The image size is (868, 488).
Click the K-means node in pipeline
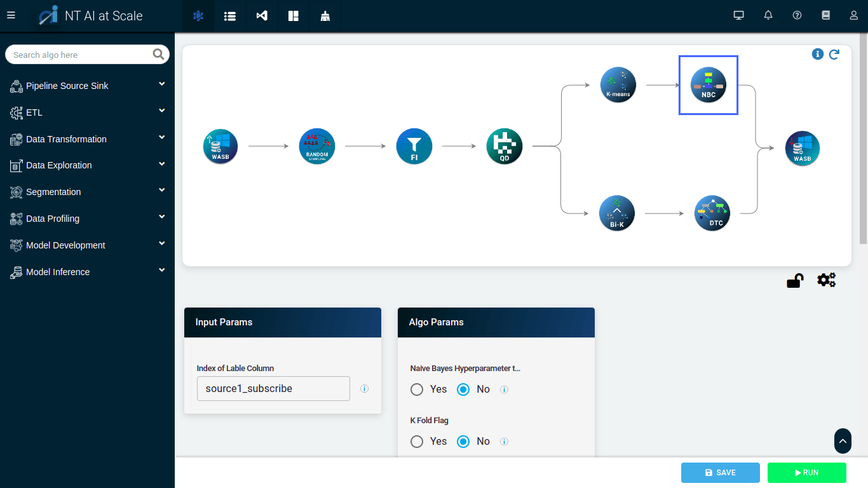618,85
